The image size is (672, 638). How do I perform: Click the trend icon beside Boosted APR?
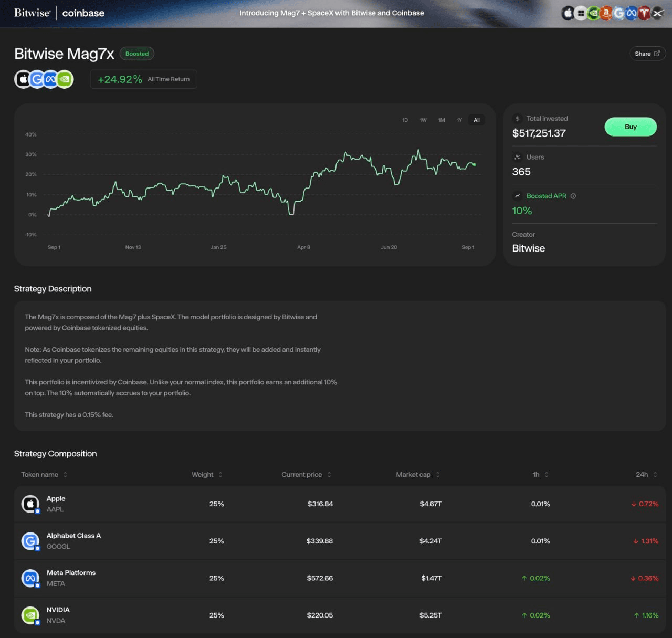pos(518,196)
